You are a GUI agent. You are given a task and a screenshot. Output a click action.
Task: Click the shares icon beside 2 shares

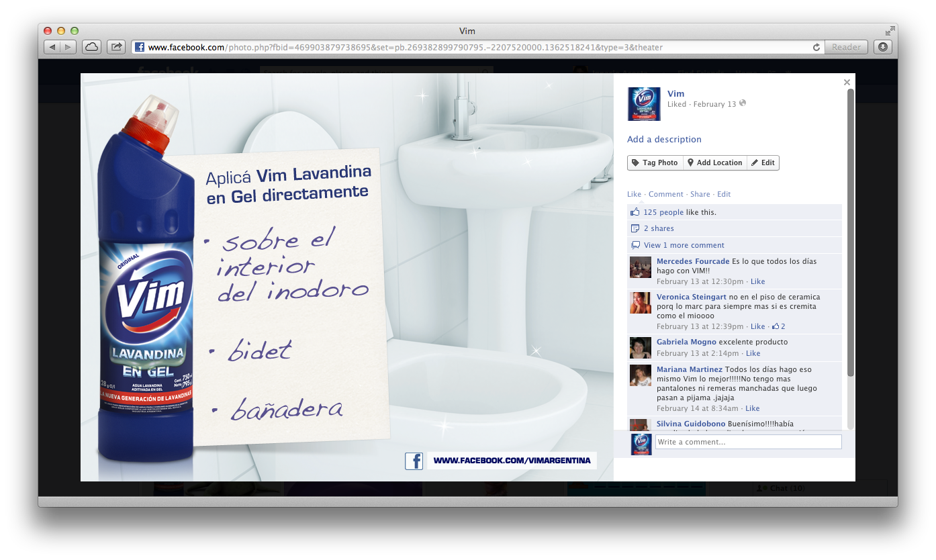point(635,228)
